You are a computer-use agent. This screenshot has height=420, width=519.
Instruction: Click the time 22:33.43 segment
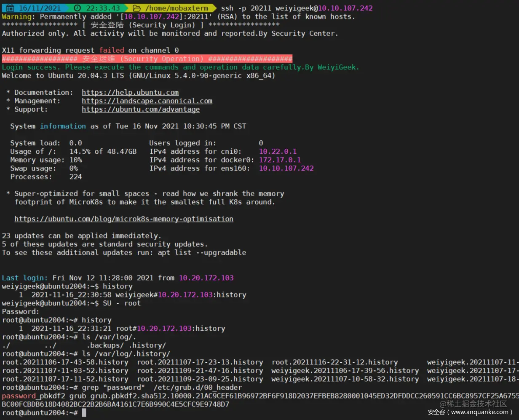103,8
